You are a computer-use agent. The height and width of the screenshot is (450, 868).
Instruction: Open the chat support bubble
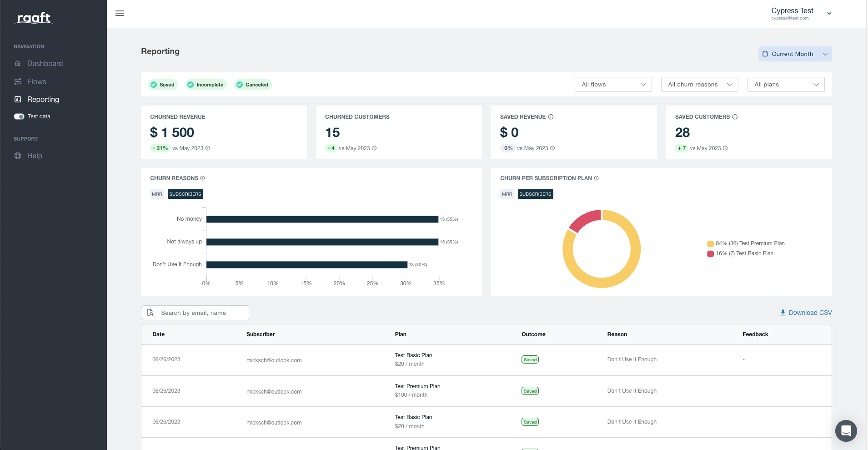(x=846, y=430)
